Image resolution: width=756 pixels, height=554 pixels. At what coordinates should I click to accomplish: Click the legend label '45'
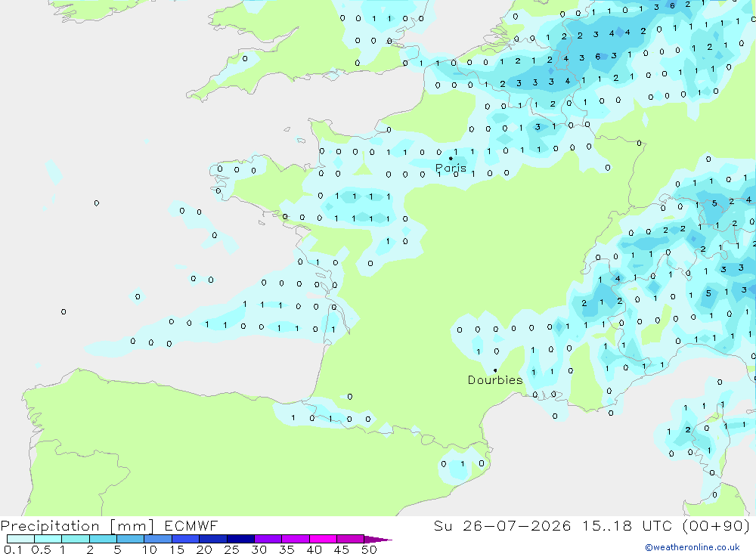click(x=342, y=549)
